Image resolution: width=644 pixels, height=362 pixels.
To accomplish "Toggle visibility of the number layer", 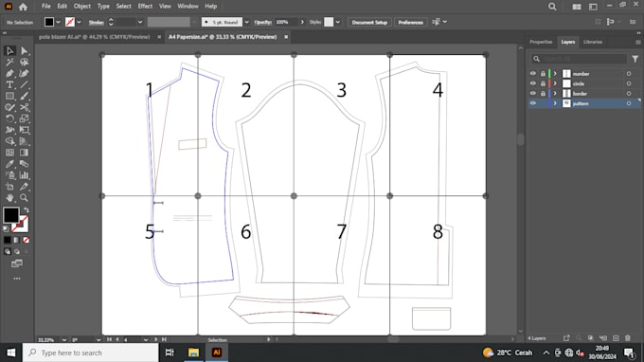I will click(x=533, y=74).
